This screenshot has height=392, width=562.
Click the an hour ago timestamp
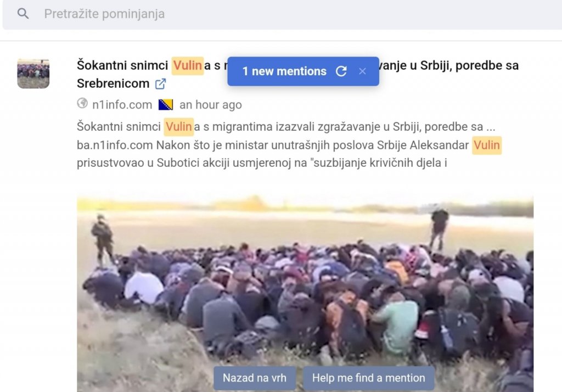[210, 105]
